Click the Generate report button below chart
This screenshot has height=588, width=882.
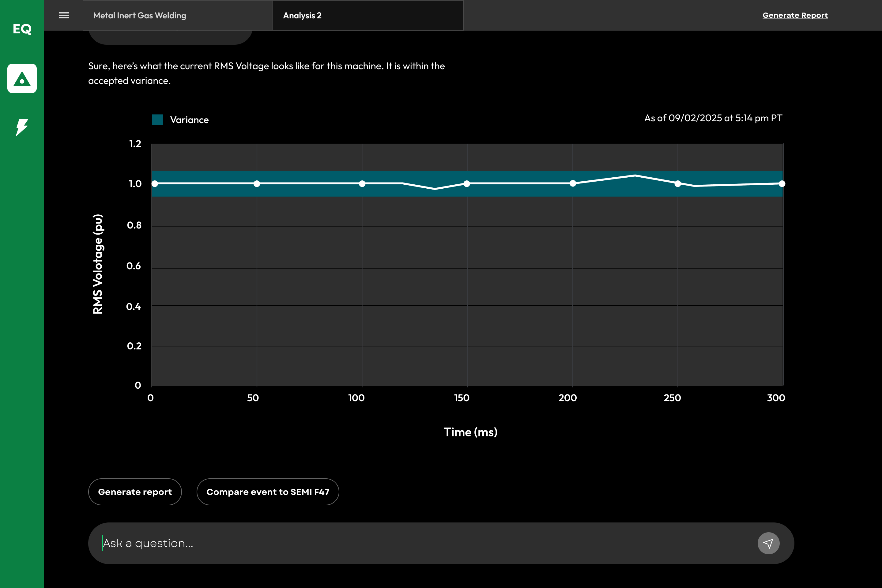[135, 492]
